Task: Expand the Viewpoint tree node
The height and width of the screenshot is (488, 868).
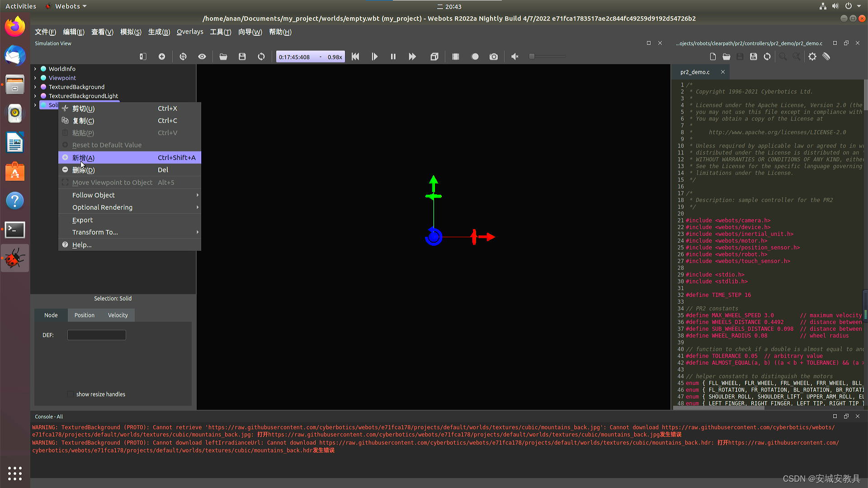Action: (35, 78)
